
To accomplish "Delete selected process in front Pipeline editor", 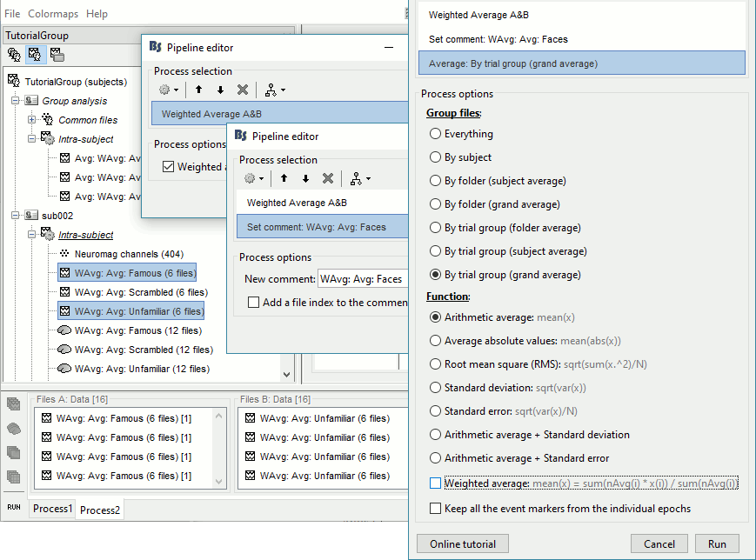I will point(327,178).
